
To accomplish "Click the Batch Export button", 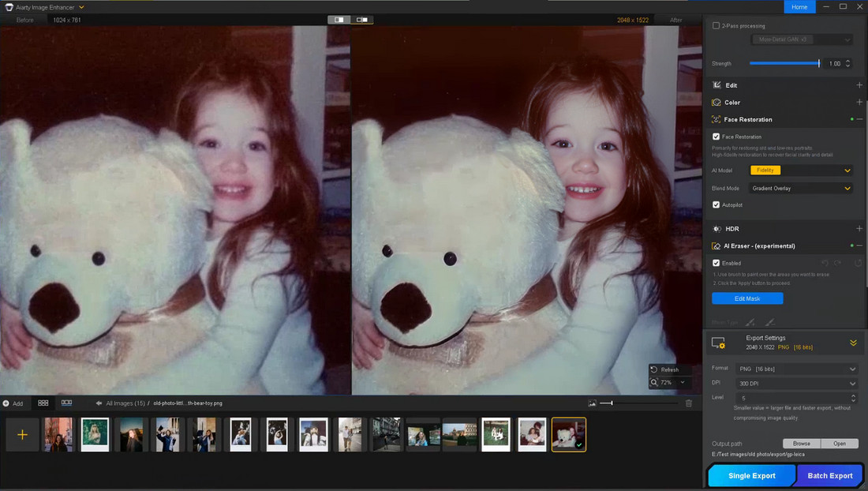I will pos(830,475).
